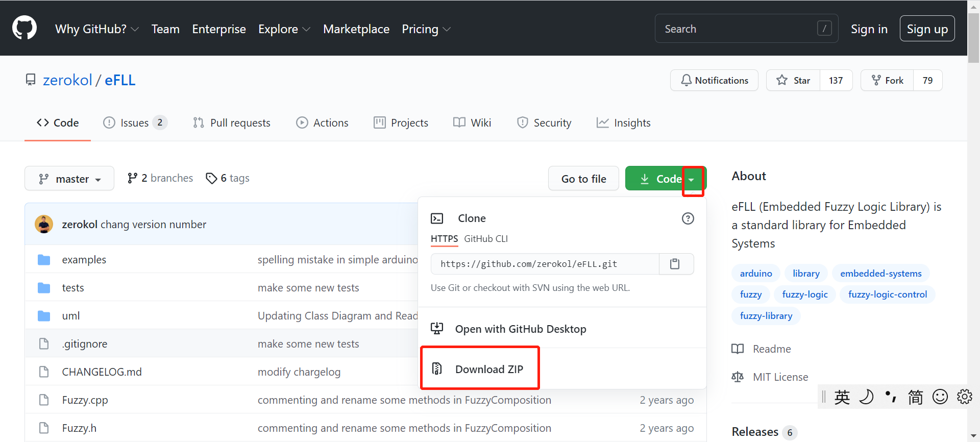The width and height of the screenshot is (980, 442).
Task: View the 79 forks count
Action: [927, 80]
